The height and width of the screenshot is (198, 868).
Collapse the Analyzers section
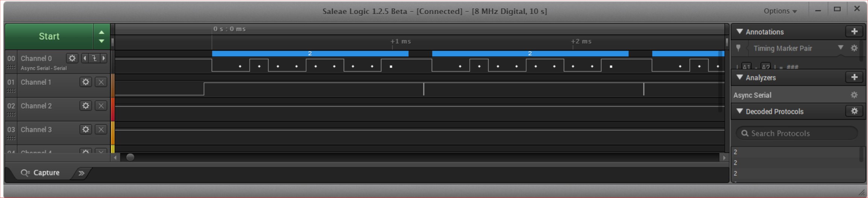[x=739, y=77]
